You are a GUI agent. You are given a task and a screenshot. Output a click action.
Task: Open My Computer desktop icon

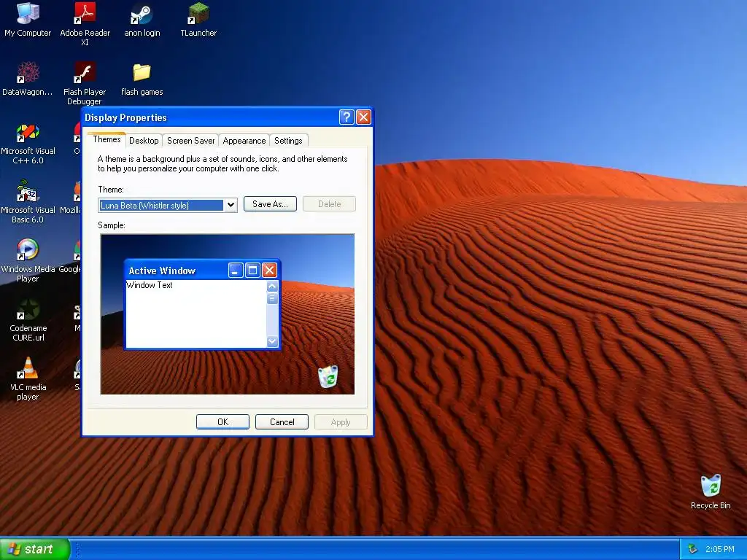[x=28, y=20]
